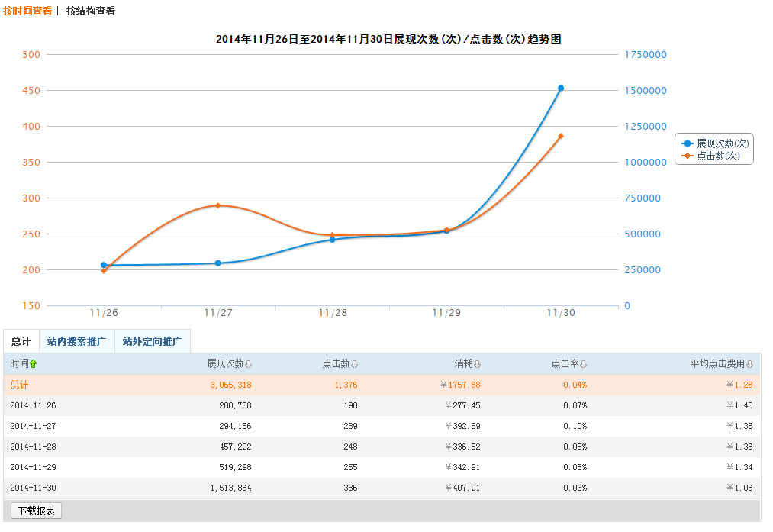The height and width of the screenshot is (532, 773).
Task: Click orange clicks point on 11/30
Action: (x=561, y=136)
